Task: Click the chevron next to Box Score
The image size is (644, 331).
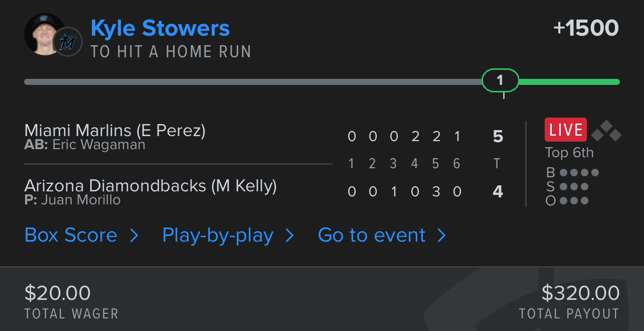Action: point(134,236)
